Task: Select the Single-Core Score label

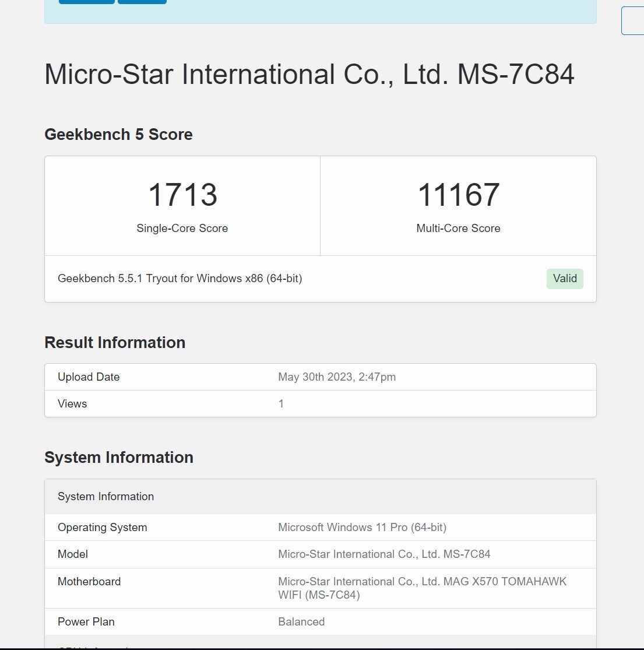Action: click(182, 228)
